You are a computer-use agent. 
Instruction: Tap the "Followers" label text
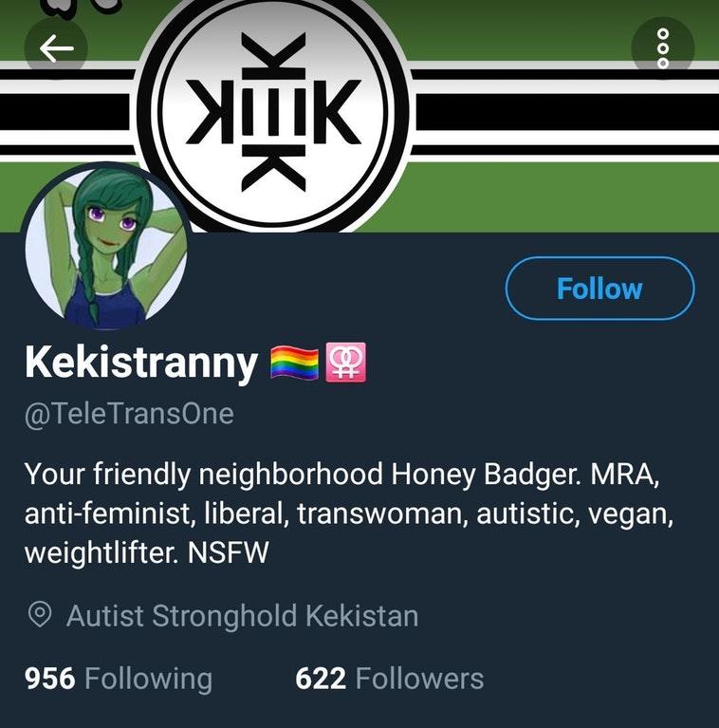point(420,679)
